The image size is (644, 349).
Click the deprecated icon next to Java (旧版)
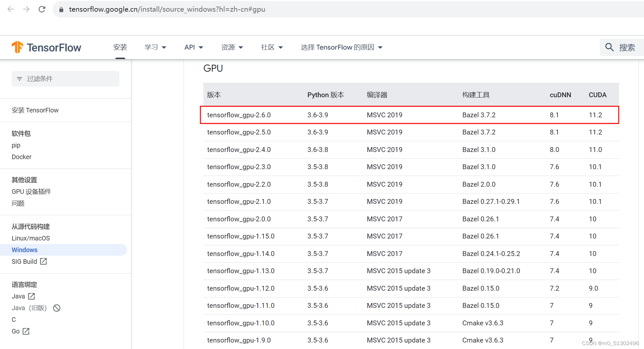pyautogui.click(x=57, y=308)
